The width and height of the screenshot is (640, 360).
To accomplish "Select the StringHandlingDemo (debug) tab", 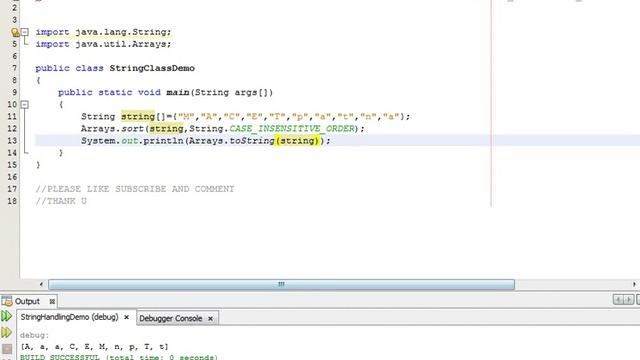I will pyautogui.click(x=69, y=317).
